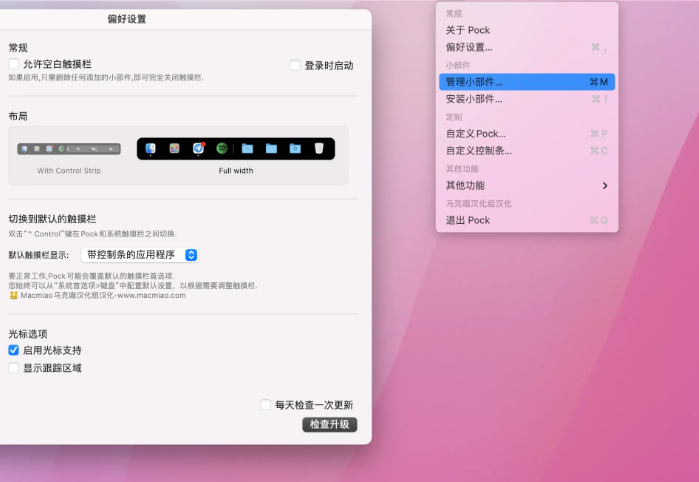Click the cat emoji beside Macmiao credit
The height and width of the screenshot is (482, 699).
(x=13, y=295)
